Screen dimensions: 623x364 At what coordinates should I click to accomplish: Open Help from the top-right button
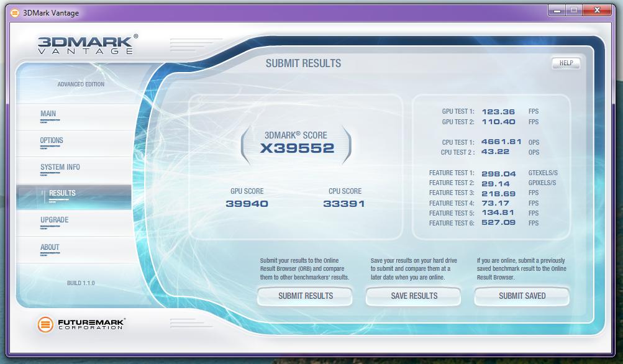tap(566, 63)
